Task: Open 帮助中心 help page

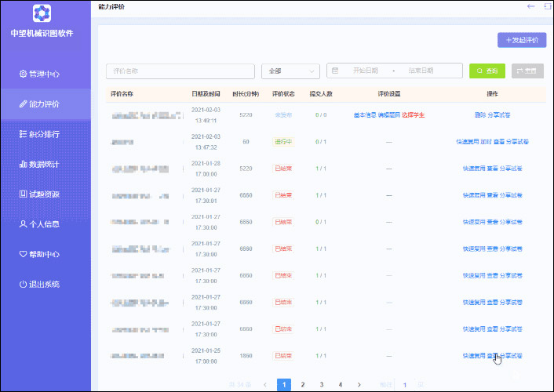Action: coord(39,254)
